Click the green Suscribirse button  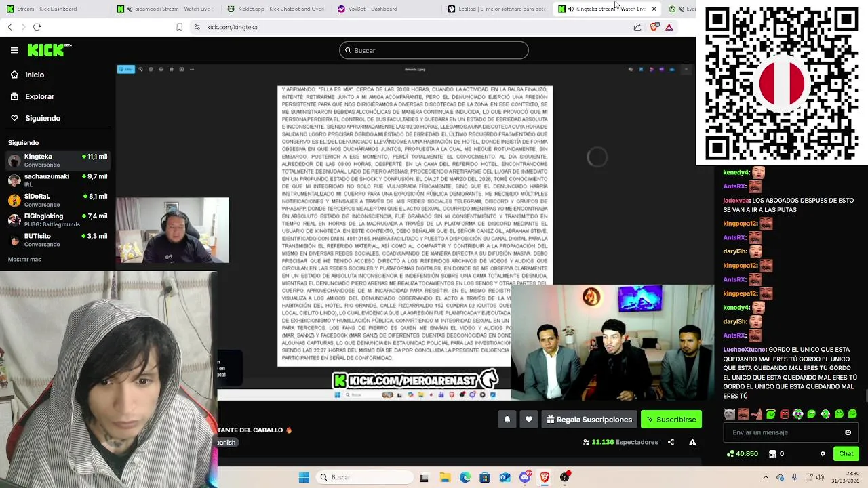click(671, 420)
